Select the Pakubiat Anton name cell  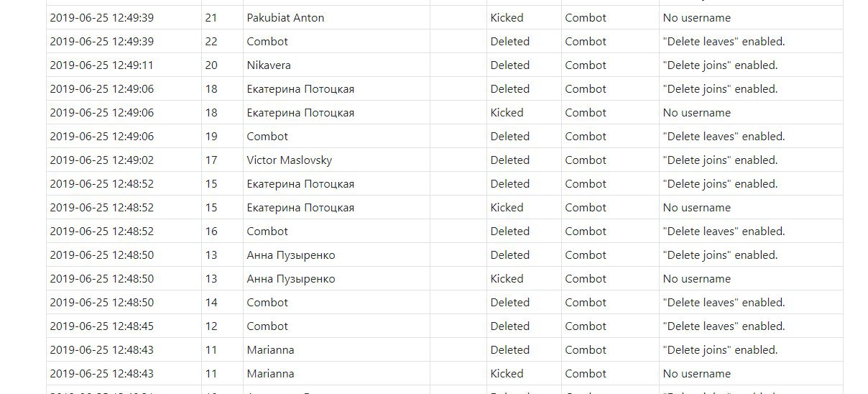coord(336,18)
